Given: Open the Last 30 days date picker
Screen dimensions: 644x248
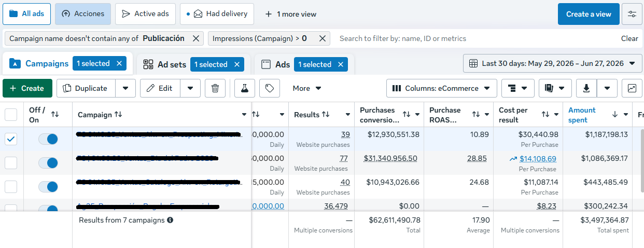Looking at the screenshot, I should coord(552,63).
